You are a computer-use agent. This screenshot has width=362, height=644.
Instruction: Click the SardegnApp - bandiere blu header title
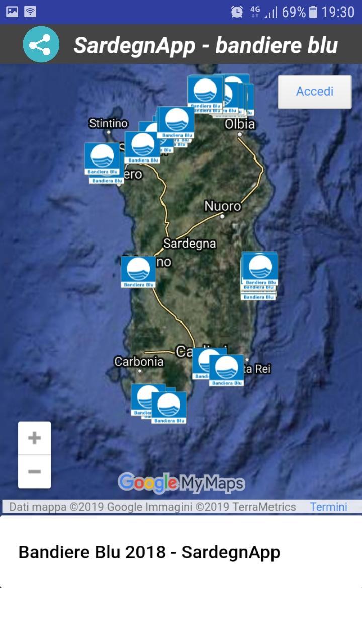coord(206,45)
